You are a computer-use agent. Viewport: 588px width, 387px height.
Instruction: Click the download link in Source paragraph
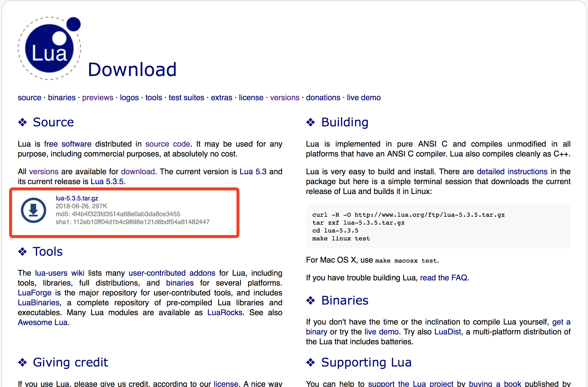tap(138, 171)
